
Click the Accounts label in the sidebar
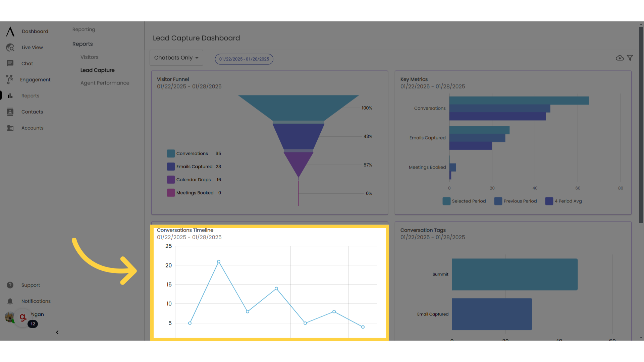tap(33, 128)
